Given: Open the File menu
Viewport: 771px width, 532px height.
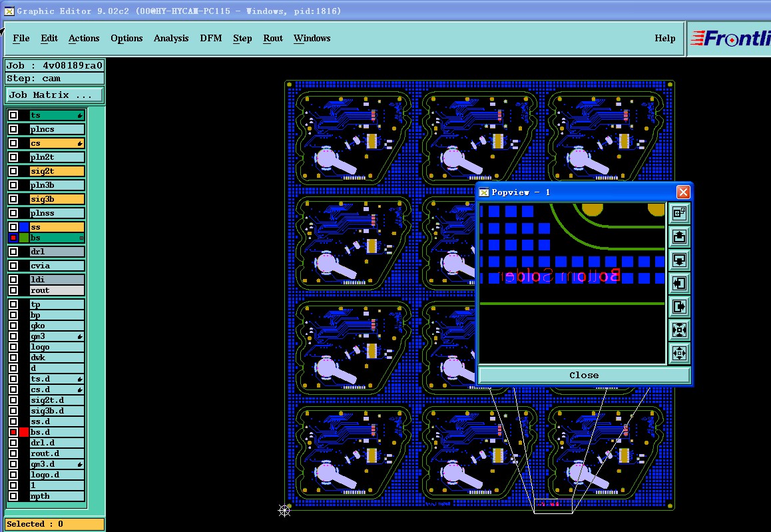Looking at the screenshot, I should tap(21, 39).
